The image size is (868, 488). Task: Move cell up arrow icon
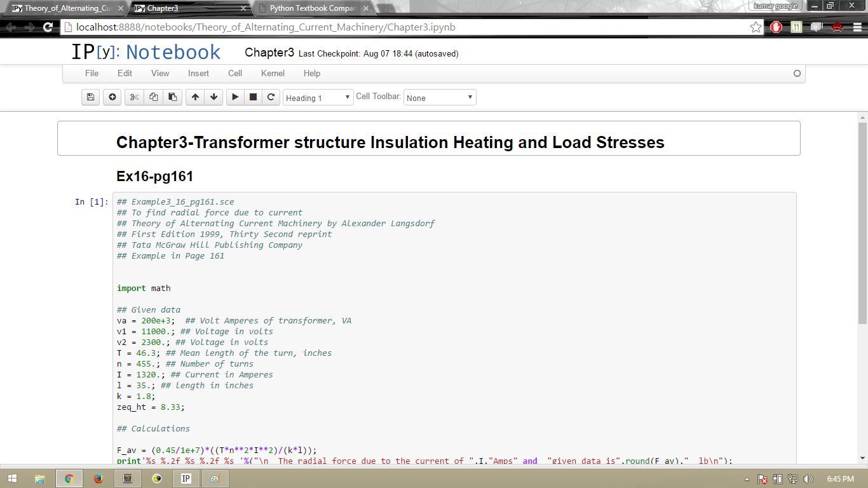(x=195, y=97)
